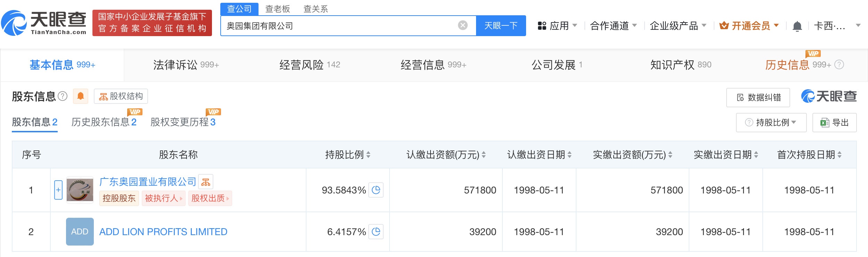Expand 股权出质 tag details
This screenshot has width=868, height=257.
tap(210, 198)
